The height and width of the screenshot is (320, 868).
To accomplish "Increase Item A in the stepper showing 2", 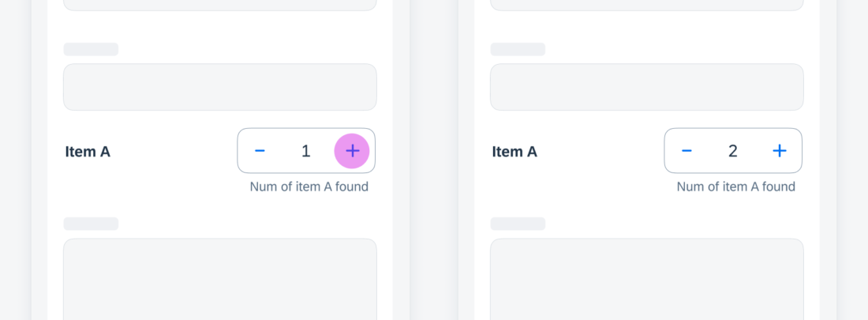I will 780,151.
